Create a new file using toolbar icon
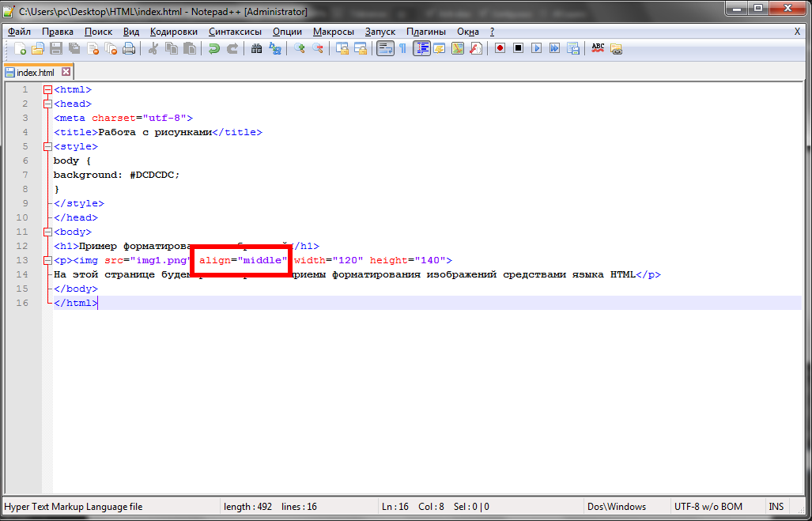The image size is (812, 521). (x=21, y=49)
